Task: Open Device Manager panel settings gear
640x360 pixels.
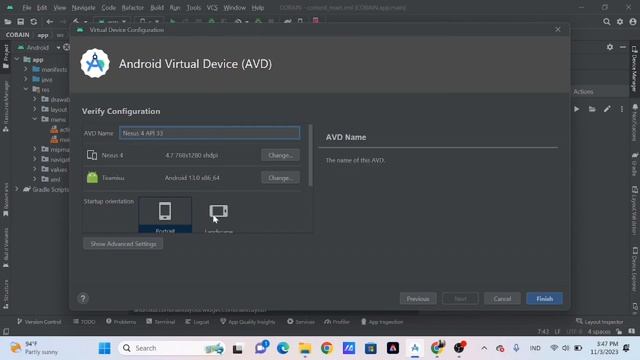Action: point(610,47)
